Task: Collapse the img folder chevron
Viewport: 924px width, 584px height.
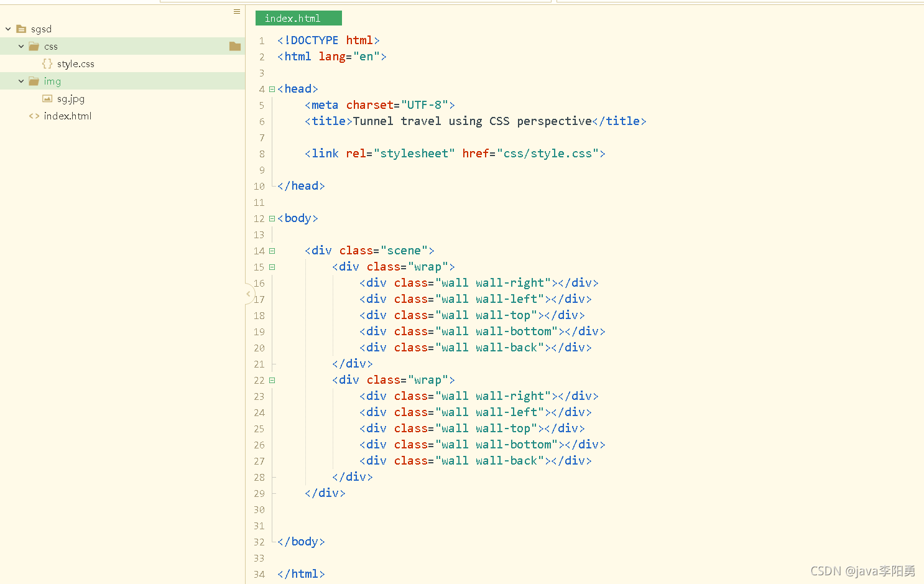Action: (21, 81)
